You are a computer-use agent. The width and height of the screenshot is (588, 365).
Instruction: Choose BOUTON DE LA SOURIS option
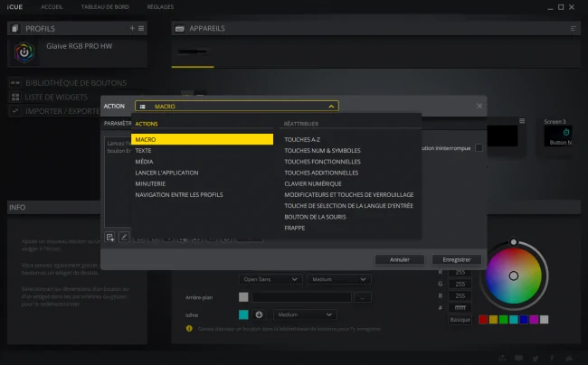pos(315,217)
